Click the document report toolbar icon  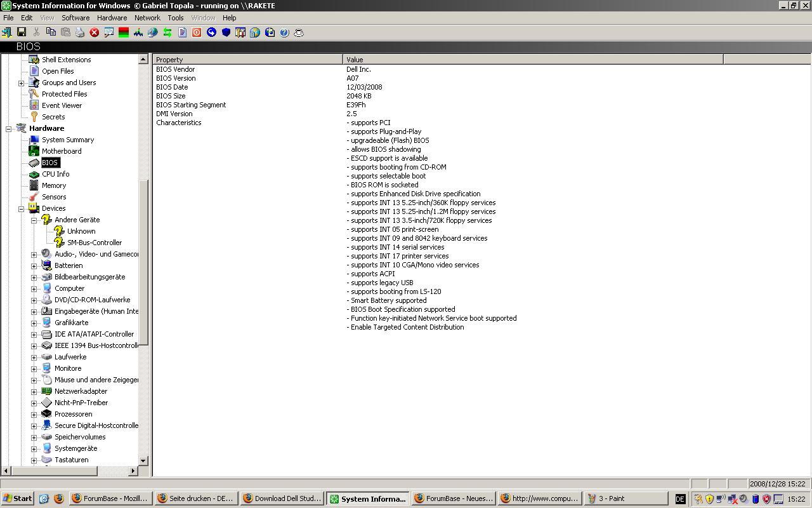pos(182,32)
